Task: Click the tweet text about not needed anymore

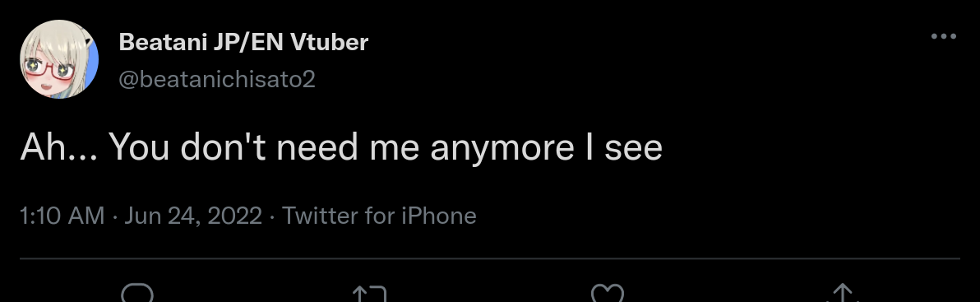Action: [341, 148]
